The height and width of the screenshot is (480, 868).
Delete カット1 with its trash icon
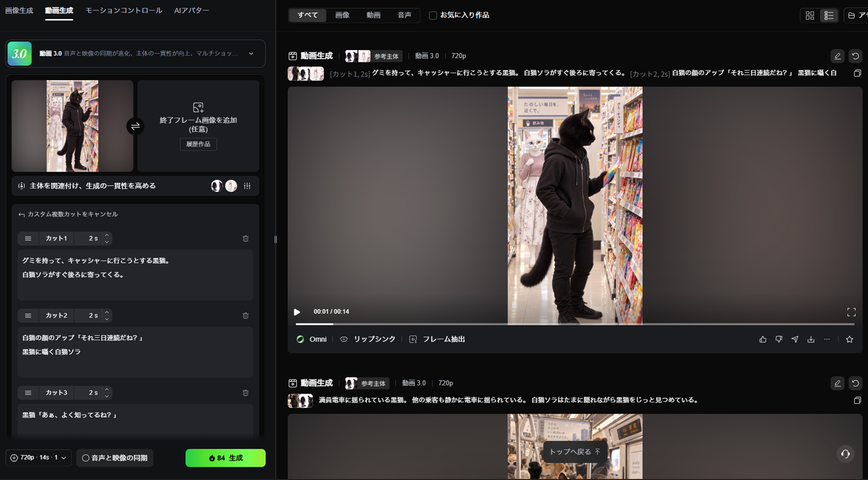(245, 239)
